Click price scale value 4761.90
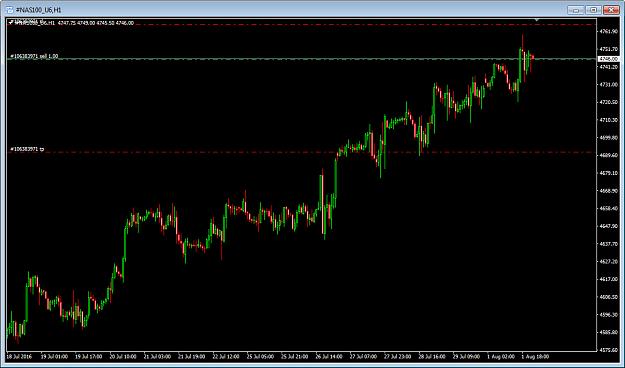Image resolution: width=625 pixels, height=368 pixels. [609, 31]
